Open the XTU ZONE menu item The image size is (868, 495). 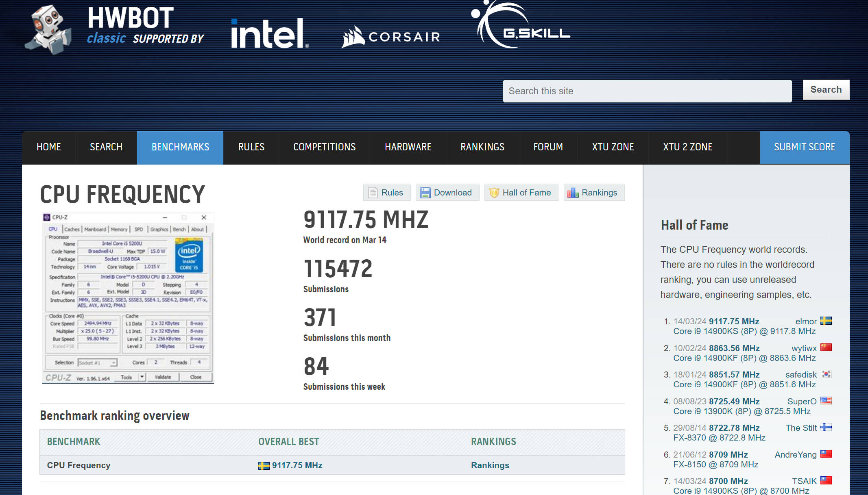pos(613,147)
